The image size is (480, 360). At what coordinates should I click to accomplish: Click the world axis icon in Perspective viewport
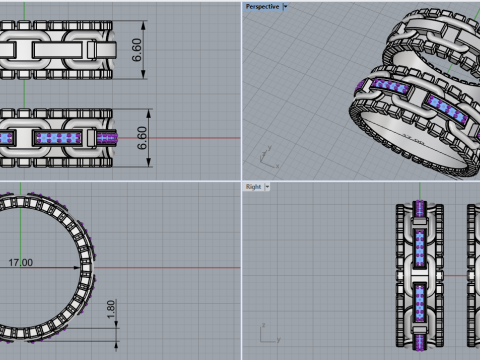coord(269,157)
